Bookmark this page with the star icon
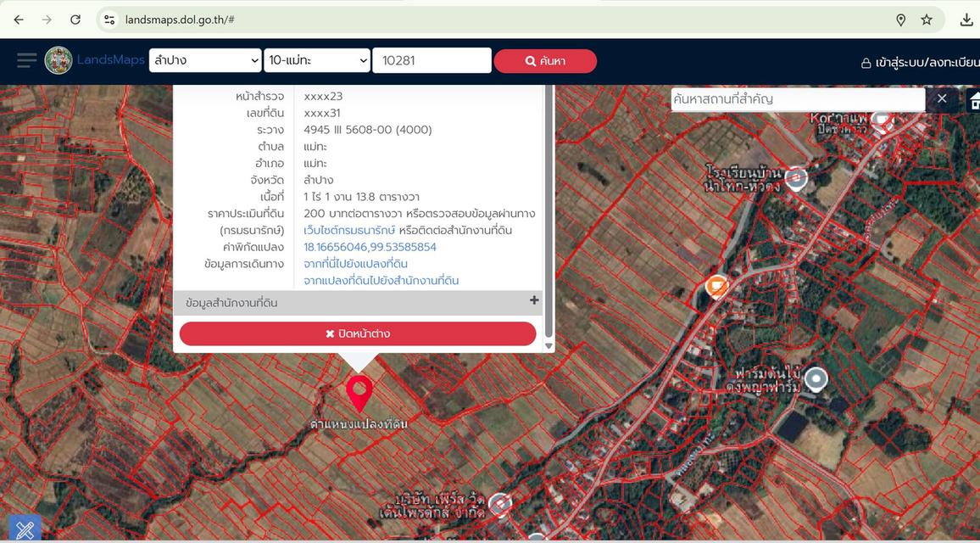980x543 pixels. tap(927, 20)
